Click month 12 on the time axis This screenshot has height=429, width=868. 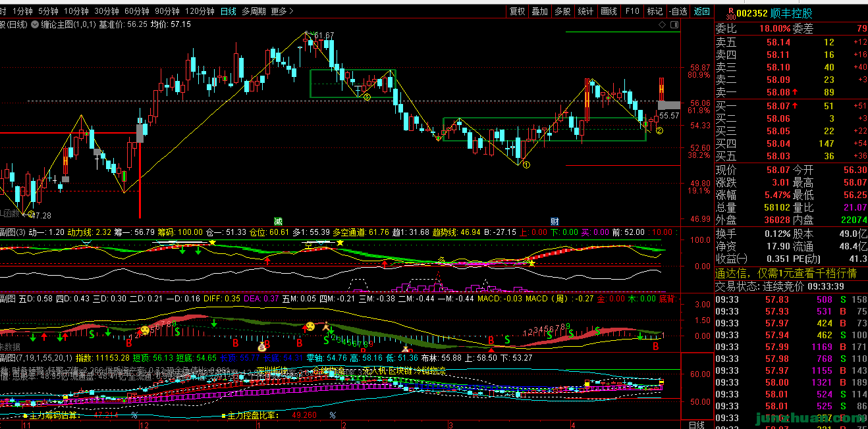pos(144,424)
